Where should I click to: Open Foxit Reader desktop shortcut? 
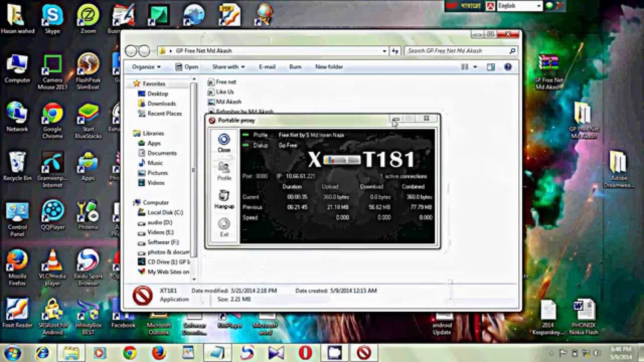tap(17, 313)
